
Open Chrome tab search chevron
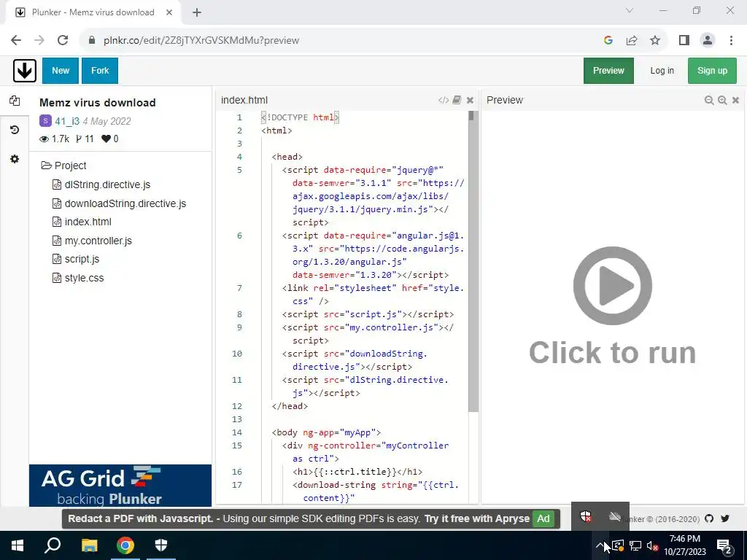[630, 10]
